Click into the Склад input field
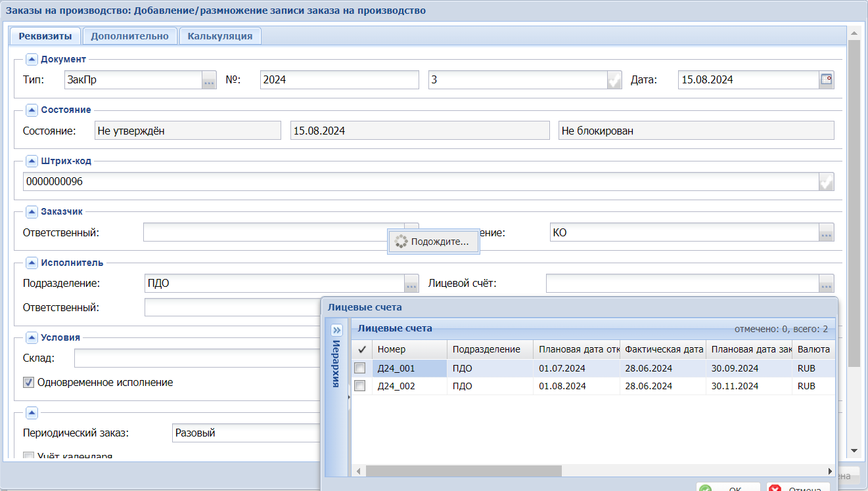Viewport: 868px width, 491px height. (197, 358)
